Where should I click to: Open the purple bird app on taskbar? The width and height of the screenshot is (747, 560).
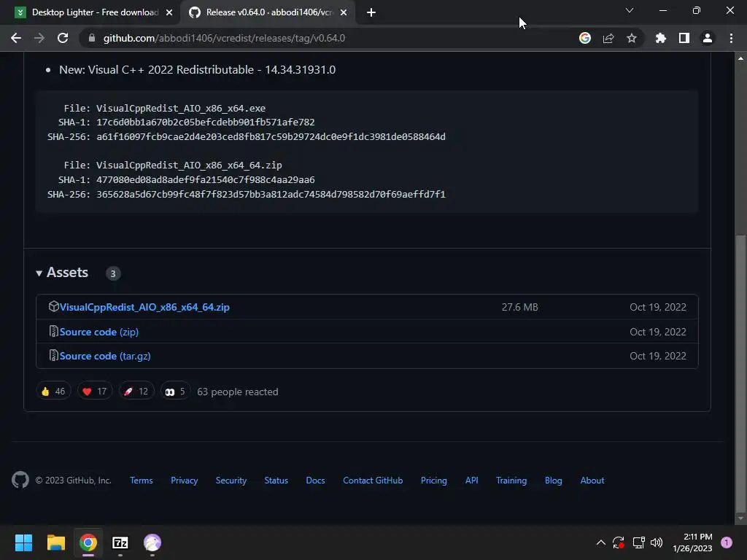[x=152, y=542]
